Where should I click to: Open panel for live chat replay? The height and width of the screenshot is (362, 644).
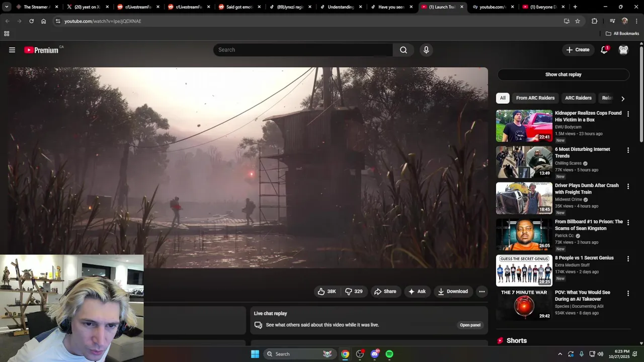point(470,325)
